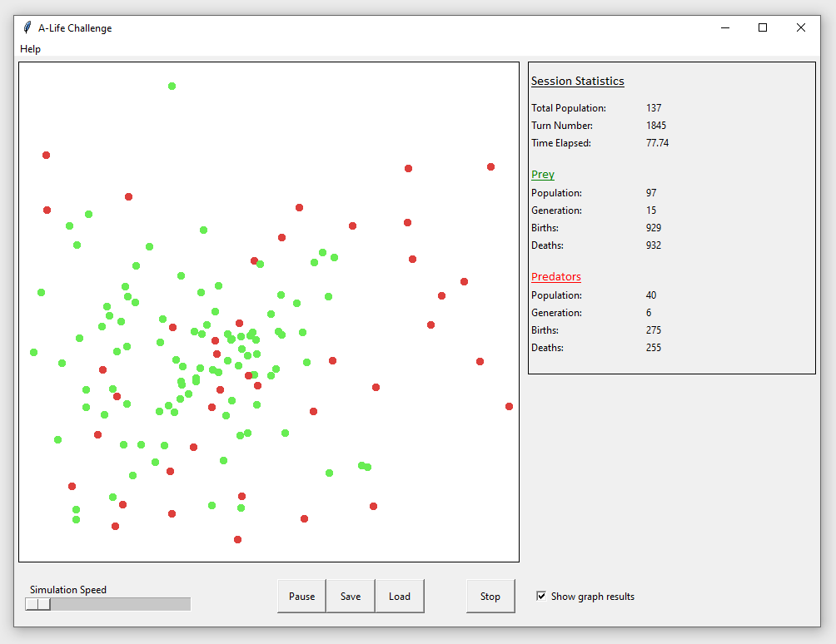Pause the running simulation
The width and height of the screenshot is (836, 644).
coord(301,597)
